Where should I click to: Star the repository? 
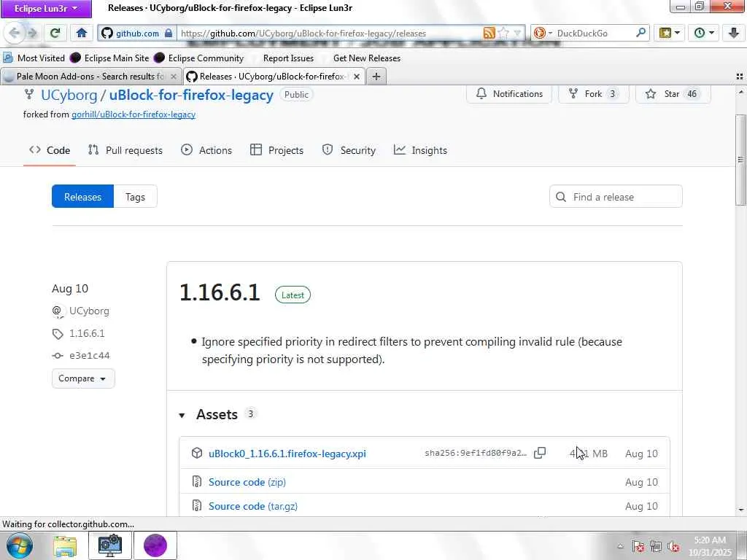[673, 94]
